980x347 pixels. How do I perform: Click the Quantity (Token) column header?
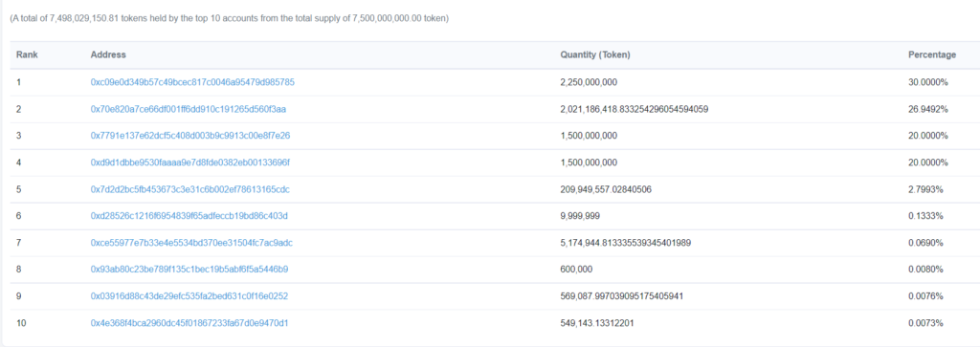(595, 54)
